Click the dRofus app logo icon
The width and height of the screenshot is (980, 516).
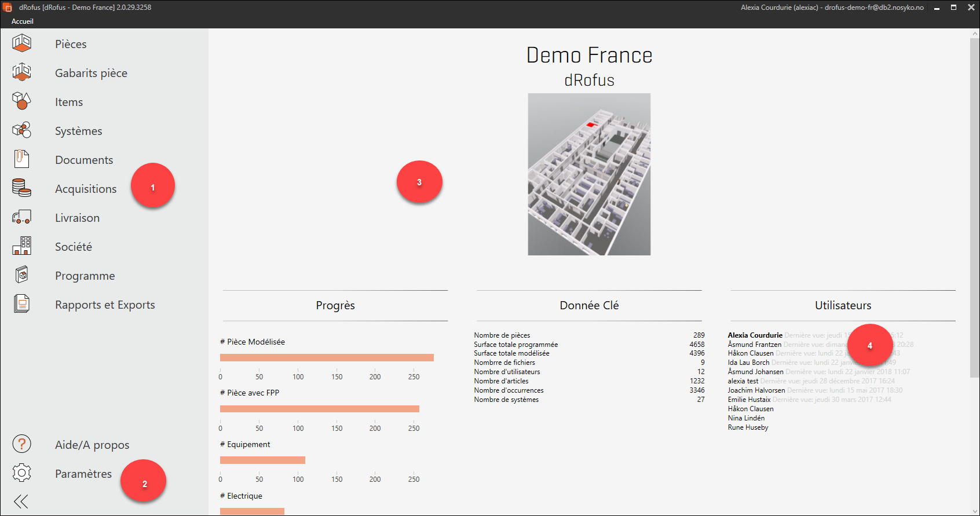coord(8,8)
